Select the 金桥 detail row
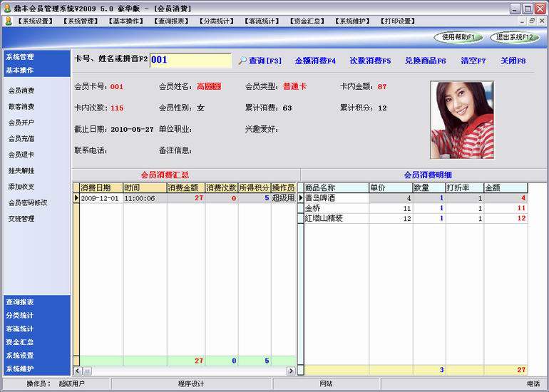Viewport: 549px width, 392px height. 413,208
